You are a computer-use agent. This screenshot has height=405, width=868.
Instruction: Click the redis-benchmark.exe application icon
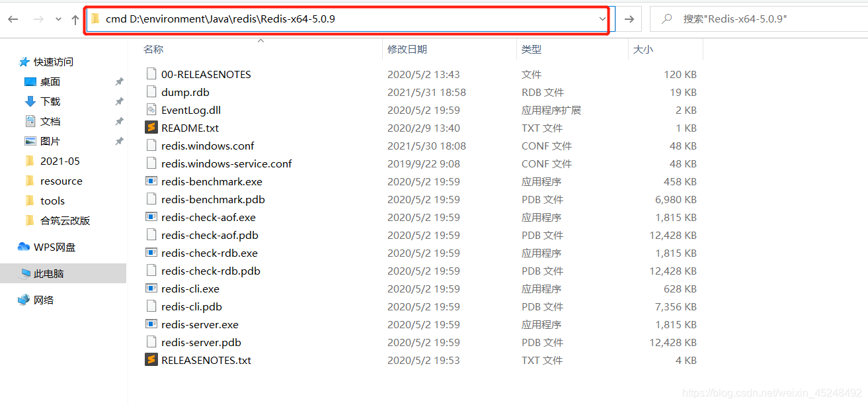(151, 181)
